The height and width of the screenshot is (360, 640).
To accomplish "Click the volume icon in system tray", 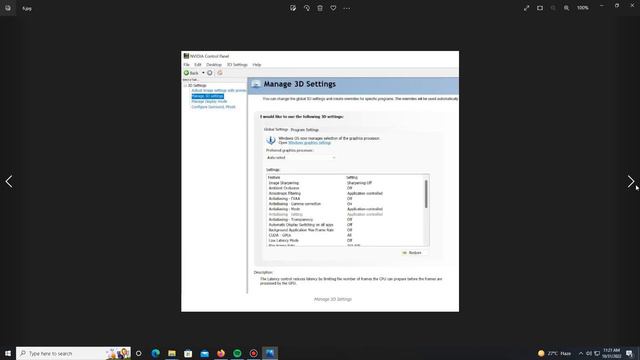I will point(589,353).
